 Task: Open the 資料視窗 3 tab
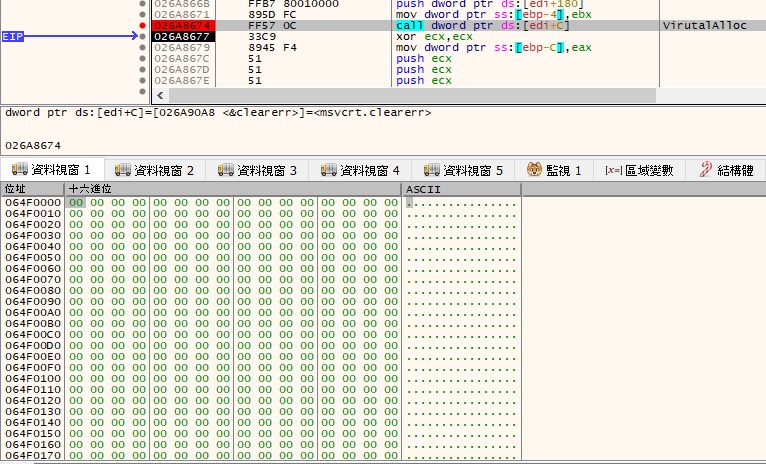tap(257, 170)
